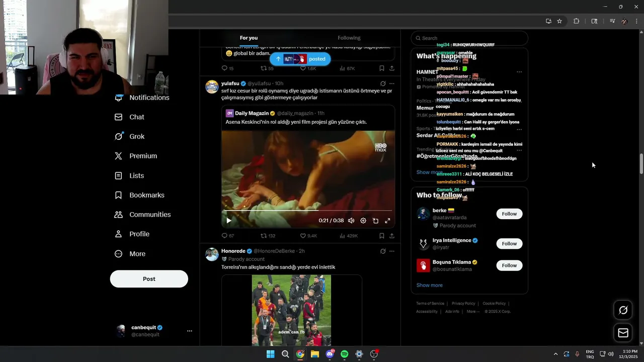
Task: Open more options on yulafsu post
Action: click(x=392, y=83)
